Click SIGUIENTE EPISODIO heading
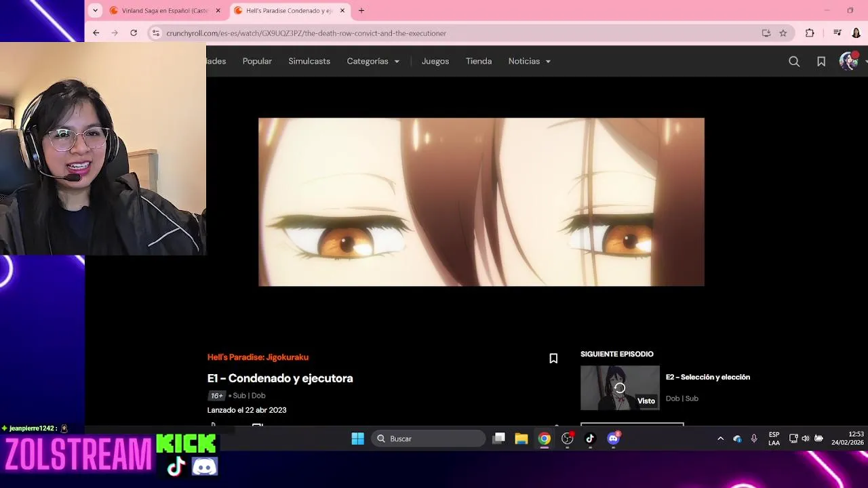 tap(617, 354)
